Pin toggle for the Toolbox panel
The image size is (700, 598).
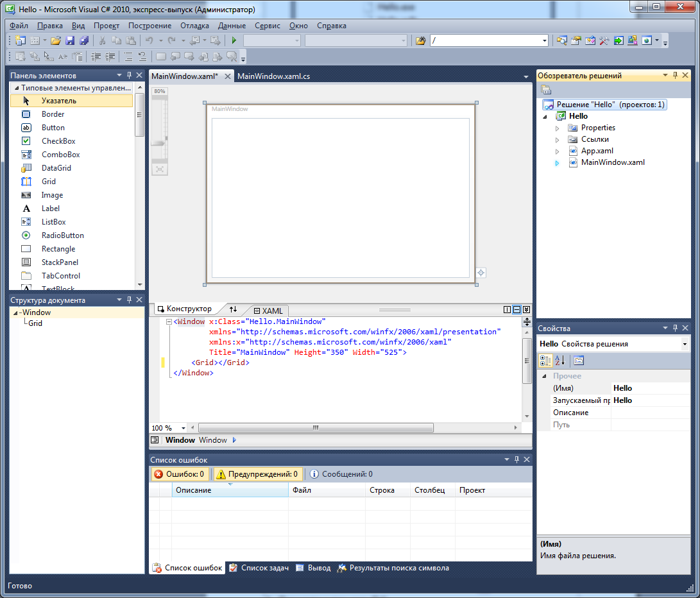point(130,75)
